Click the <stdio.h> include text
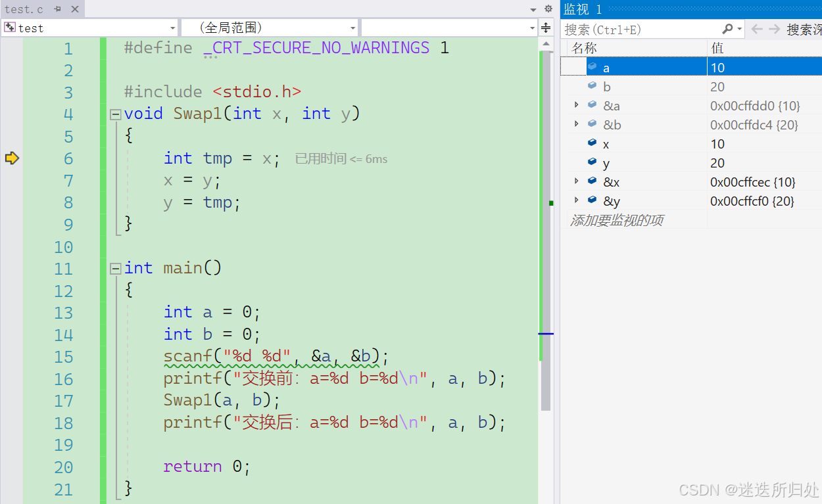This screenshot has width=822, height=504. [x=257, y=92]
